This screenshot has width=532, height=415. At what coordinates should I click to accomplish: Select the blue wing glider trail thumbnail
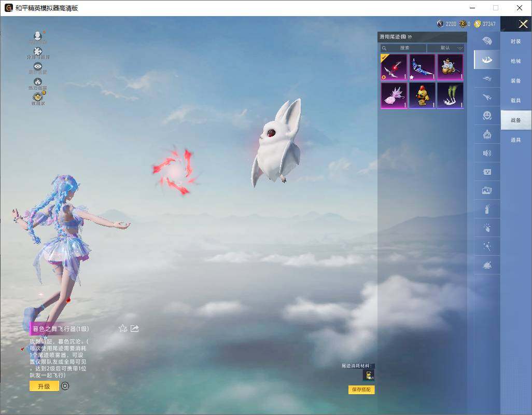[x=422, y=67]
